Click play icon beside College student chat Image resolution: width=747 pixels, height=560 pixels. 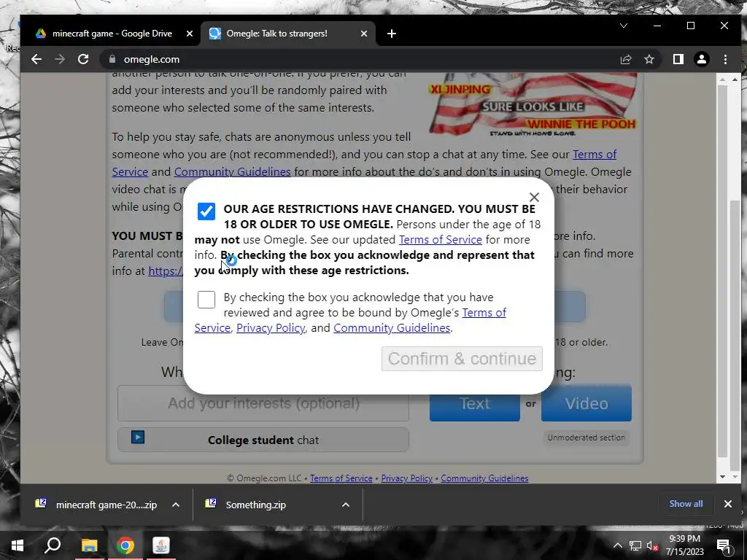tap(138, 437)
